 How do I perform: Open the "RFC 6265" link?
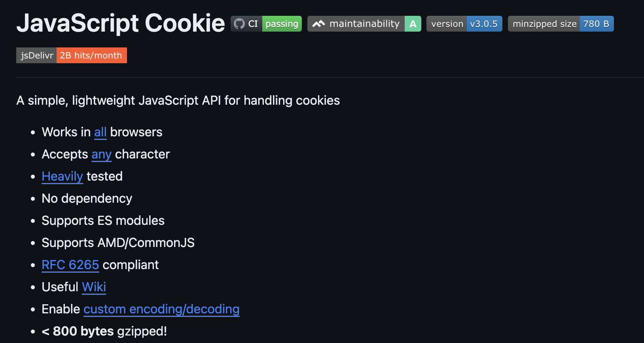coord(70,265)
